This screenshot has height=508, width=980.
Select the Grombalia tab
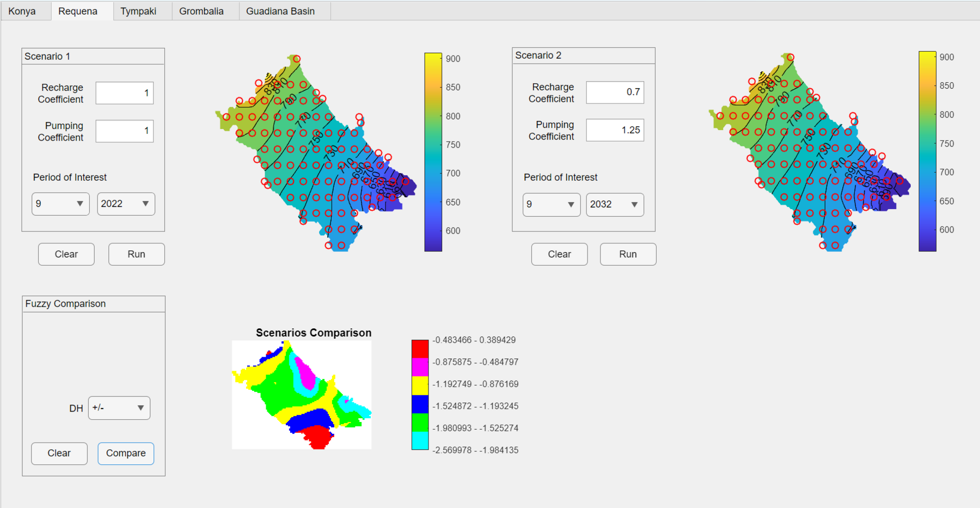(201, 11)
